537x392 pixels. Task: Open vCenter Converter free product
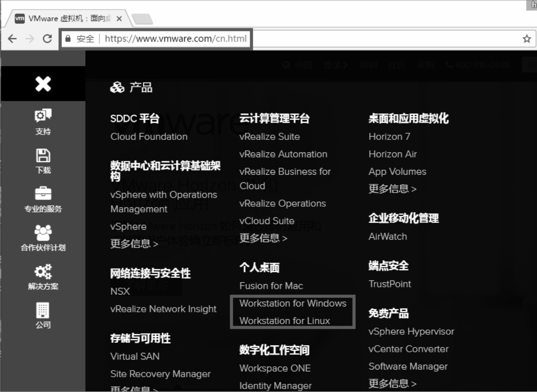coord(408,349)
